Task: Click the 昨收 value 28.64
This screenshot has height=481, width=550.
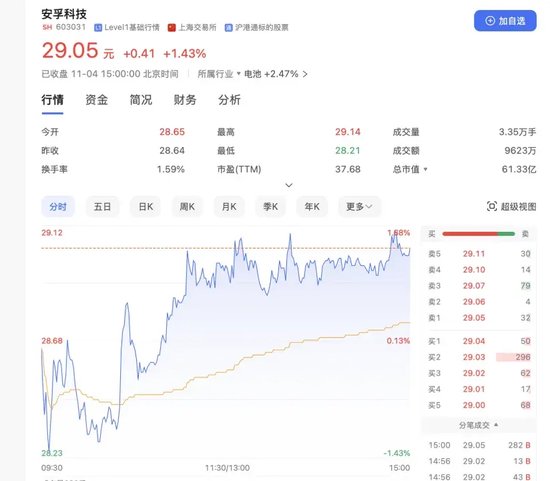Action: point(172,151)
